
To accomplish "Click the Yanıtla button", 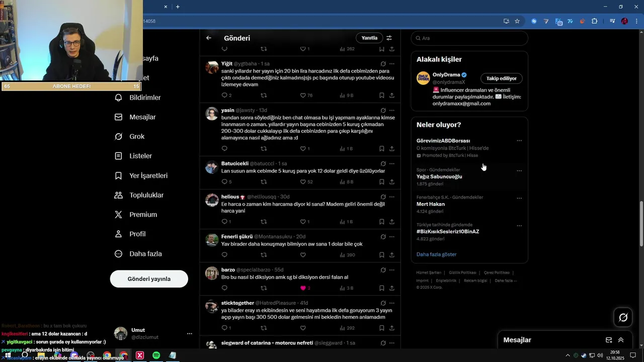I will click(x=369, y=38).
